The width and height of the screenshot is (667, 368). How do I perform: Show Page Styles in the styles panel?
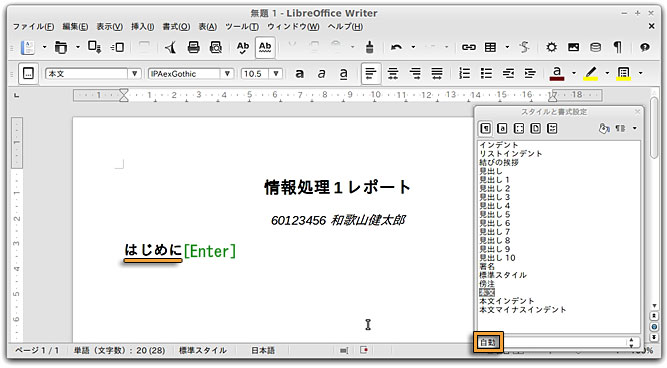[x=536, y=128]
